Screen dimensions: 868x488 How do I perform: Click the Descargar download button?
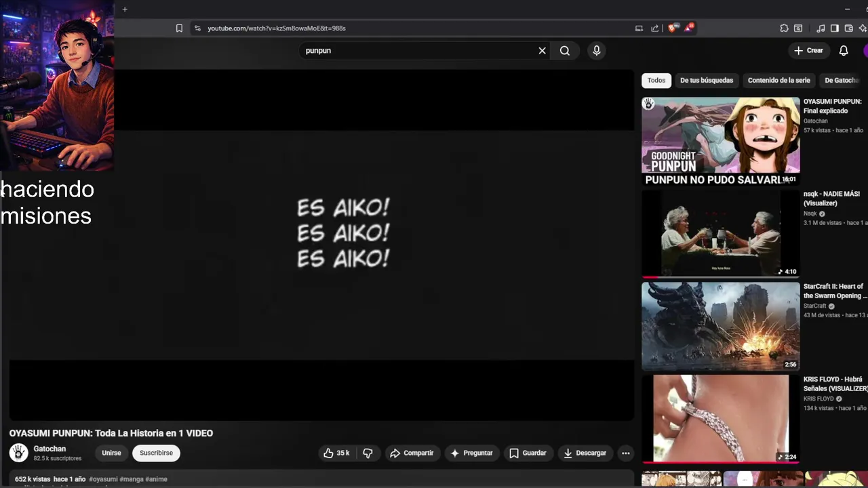coord(585,453)
